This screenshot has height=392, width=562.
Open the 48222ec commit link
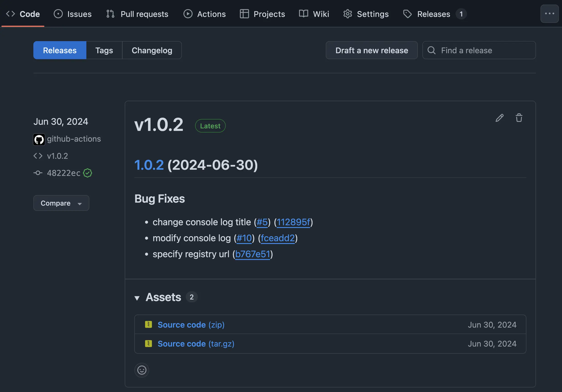(64, 173)
